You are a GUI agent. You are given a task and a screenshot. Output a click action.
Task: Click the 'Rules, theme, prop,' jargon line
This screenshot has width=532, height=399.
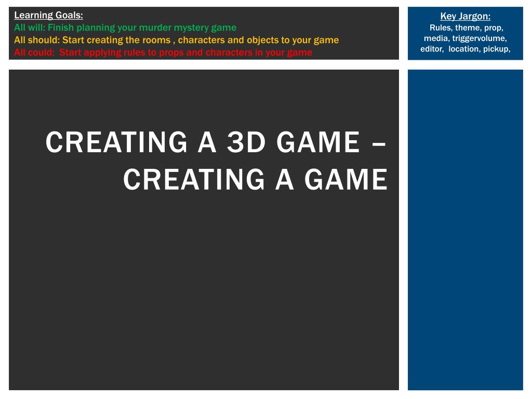coord(466,28)
